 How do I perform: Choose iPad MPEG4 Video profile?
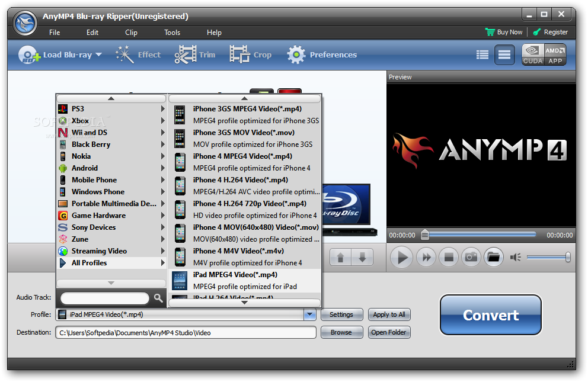click(x=245, y=281)
